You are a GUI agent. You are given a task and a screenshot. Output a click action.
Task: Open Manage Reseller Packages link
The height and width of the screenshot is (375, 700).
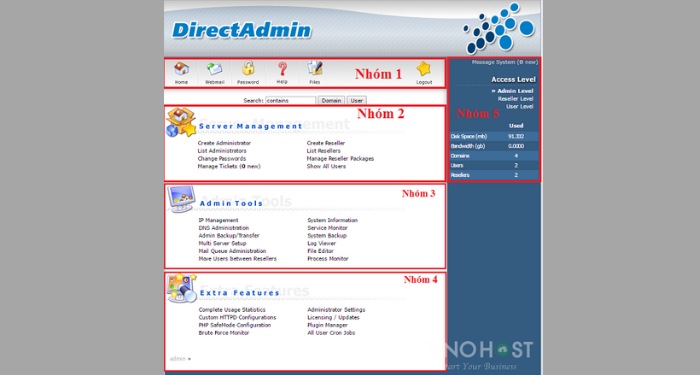(x=340, y=158)
